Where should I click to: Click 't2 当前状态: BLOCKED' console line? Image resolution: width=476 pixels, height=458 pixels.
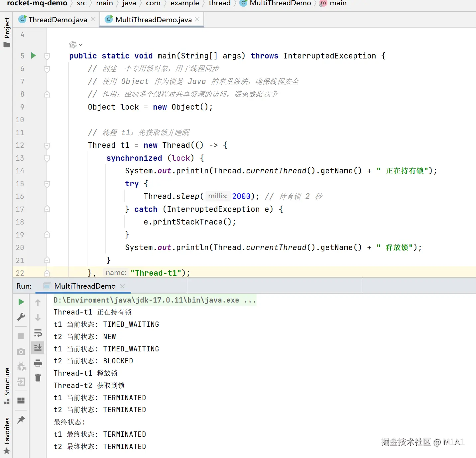pyautogui.click(x=93, y=361)
